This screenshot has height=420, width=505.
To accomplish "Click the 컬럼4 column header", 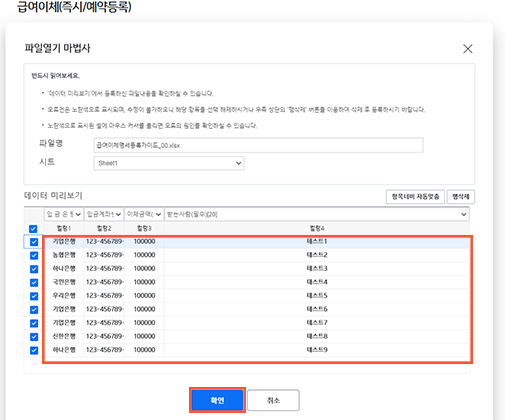I will 317,228.
